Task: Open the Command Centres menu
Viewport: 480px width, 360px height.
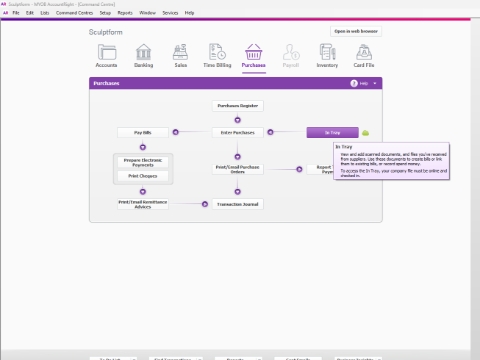Action: [x=74, y=13]
